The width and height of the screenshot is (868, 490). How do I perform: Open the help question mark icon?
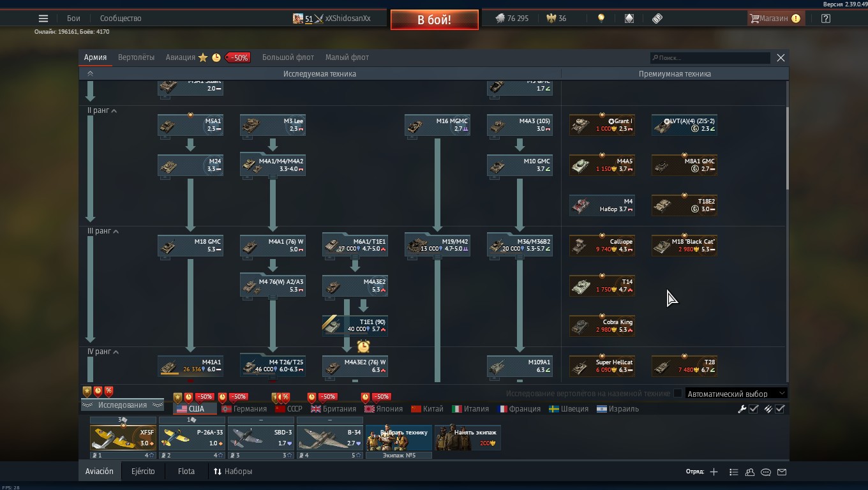click(826, 19)
